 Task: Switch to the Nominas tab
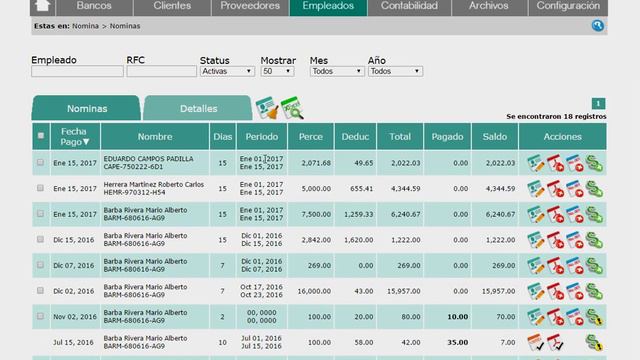tap(87, 109)
